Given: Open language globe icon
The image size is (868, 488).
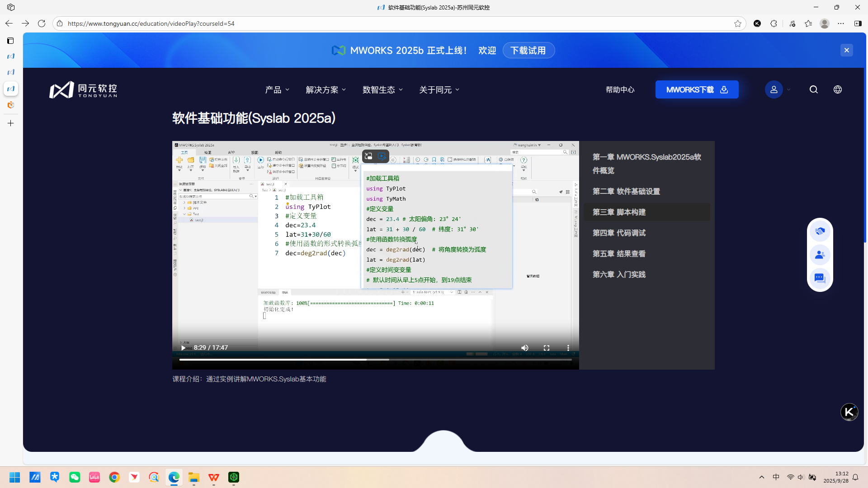Looking at the screenshot, I should (x=838, y=89).
